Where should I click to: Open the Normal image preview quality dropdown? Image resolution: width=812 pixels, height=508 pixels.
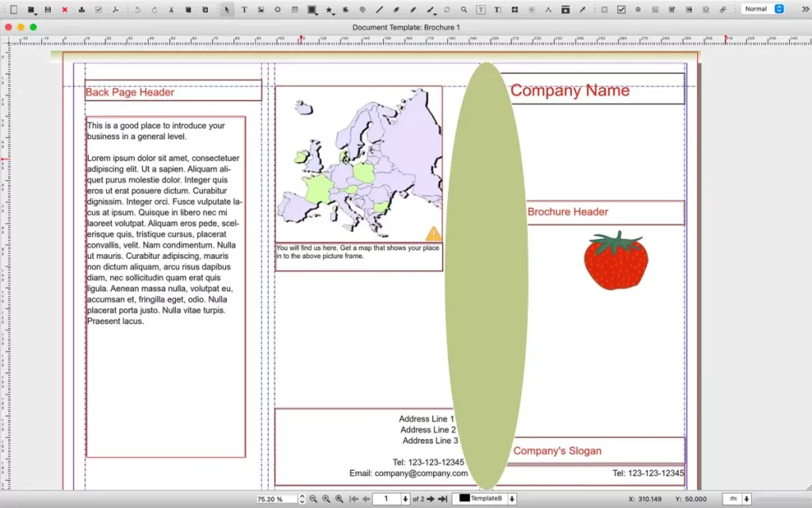(763, 9)
